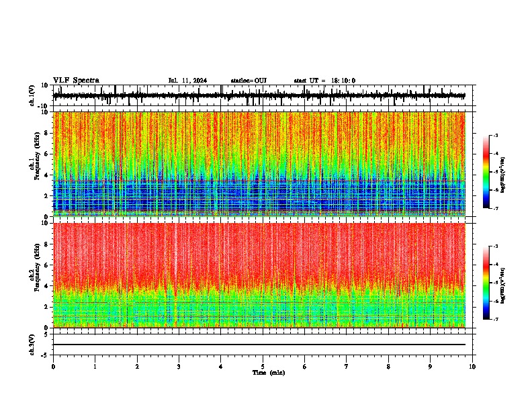The width and height of the screenshot is (532, 411).
Task: Click the "6" kHz tick of ch.2 spectrogram
Action: coord(47,265)
